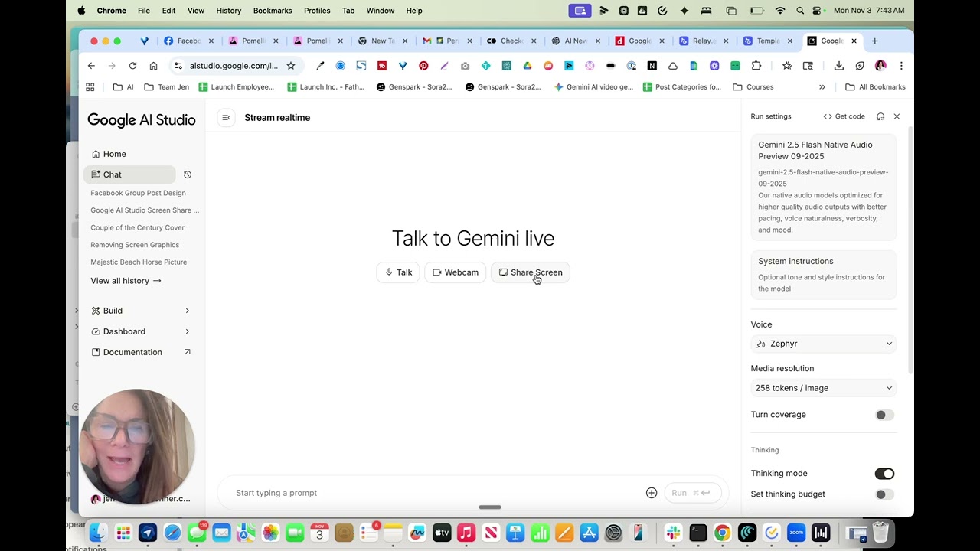980x551 pixels.
Task: Toggle Turn coverage switch
Action: (884, 415)
